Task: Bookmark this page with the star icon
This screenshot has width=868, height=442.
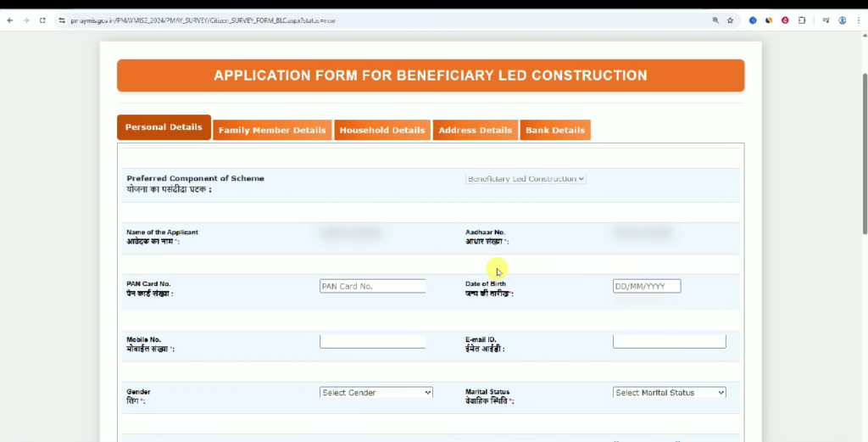Action: tap(730, 20)
